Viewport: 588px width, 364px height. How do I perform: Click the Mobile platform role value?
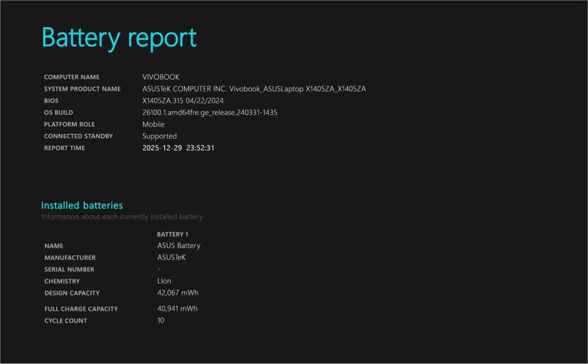point(154,124)
